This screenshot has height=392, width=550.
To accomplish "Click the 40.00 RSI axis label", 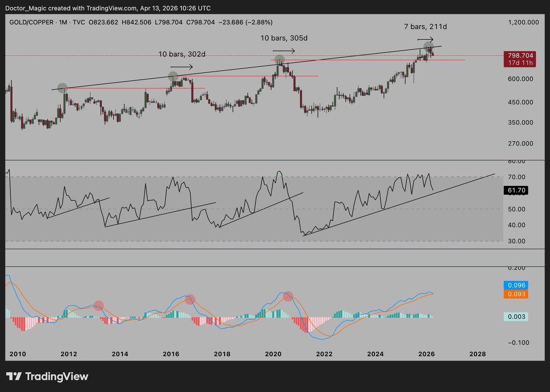I will click(x=516, y=225).
